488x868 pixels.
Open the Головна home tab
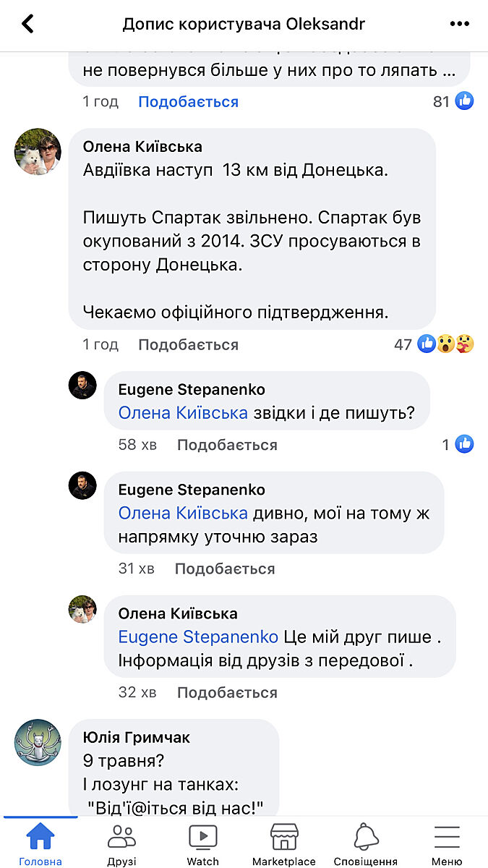tap(40, 843)
